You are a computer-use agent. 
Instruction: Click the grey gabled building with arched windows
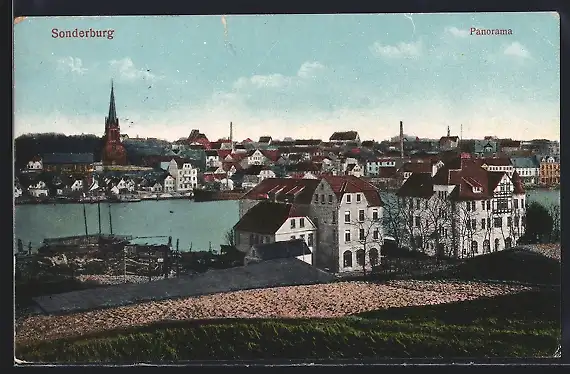coord(342,222)
